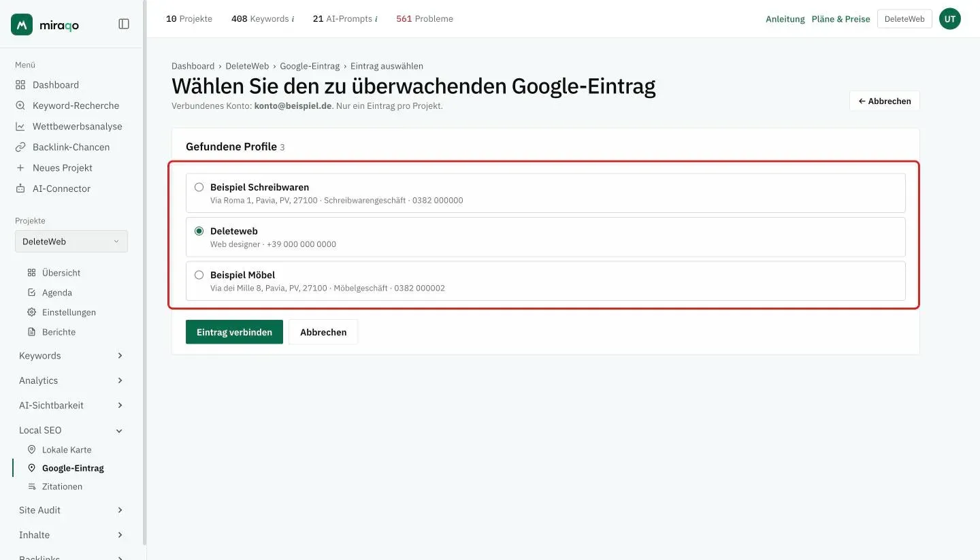Open the DeleteWeb project dropdown
980x560 pixels.
point(71,242)
